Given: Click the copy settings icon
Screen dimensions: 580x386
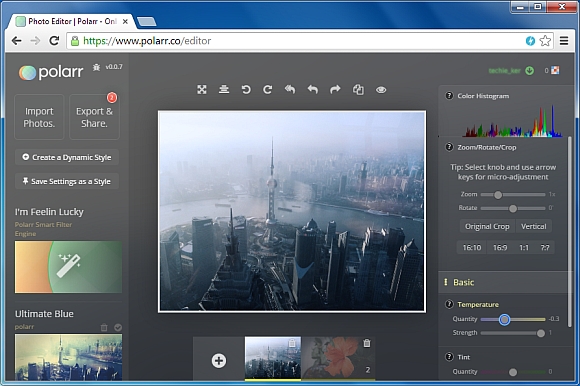Looking at the screenshot, I should click(x=358, y=89).
